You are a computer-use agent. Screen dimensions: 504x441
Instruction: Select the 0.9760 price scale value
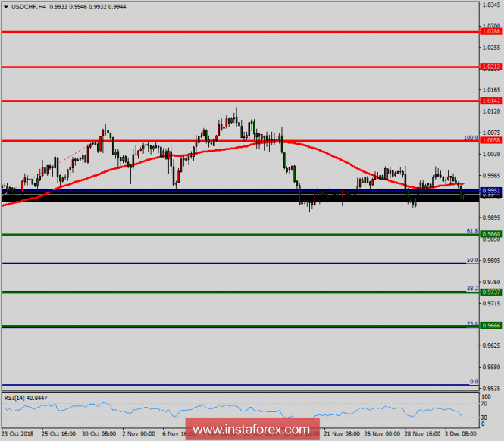(491, 282)
